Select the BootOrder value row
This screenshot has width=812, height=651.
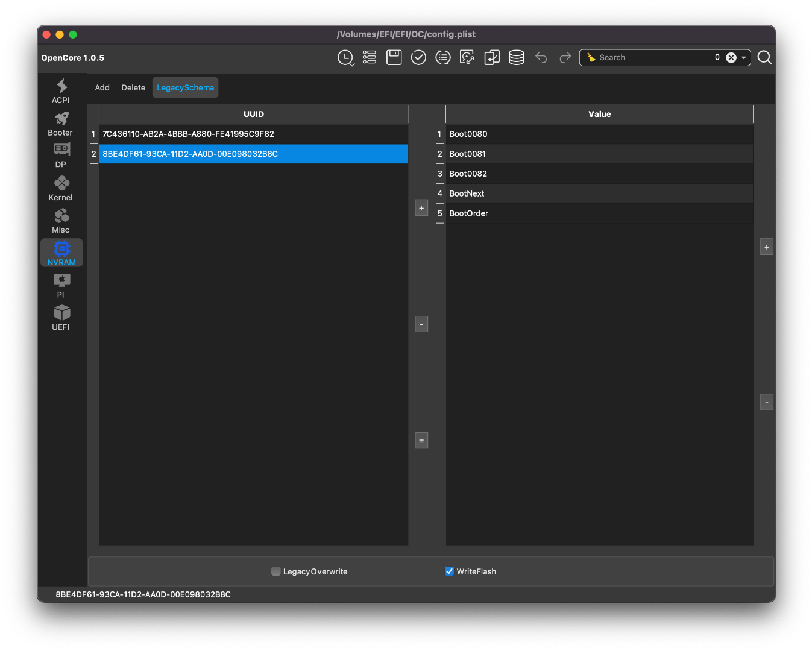(x=468, y=213)
